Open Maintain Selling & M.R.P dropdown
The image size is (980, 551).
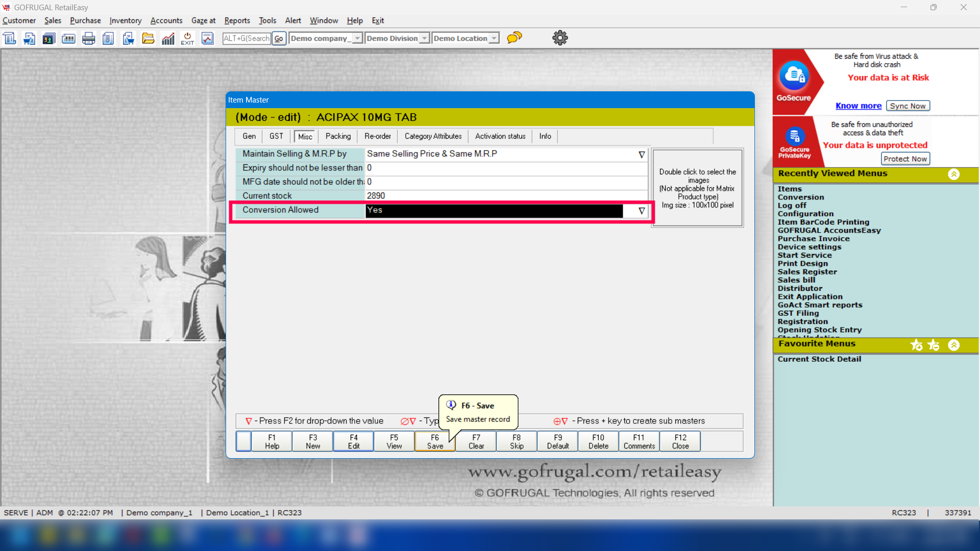coord(642,155)
